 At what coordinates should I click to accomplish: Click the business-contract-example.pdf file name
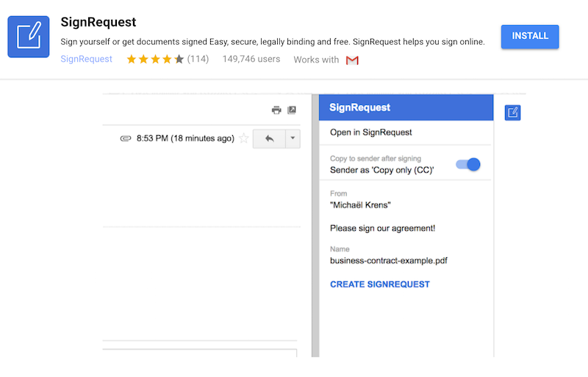click(x=389, y=261)
